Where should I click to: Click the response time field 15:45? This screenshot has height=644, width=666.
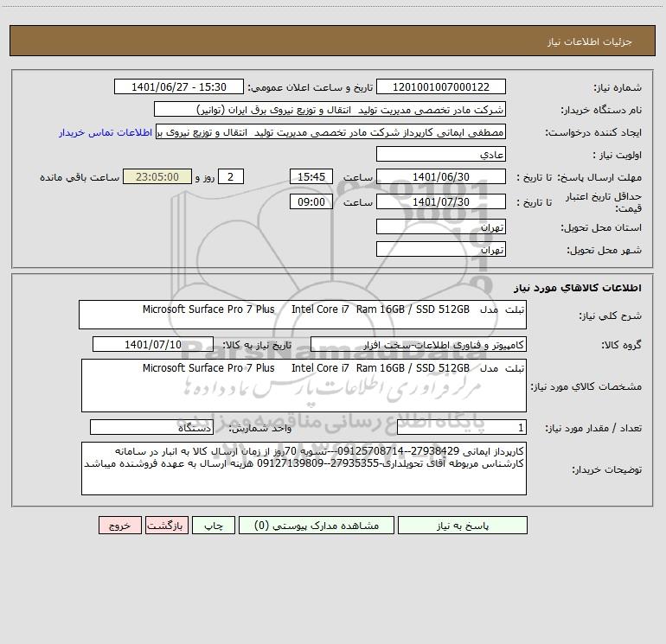pos(311,176)
